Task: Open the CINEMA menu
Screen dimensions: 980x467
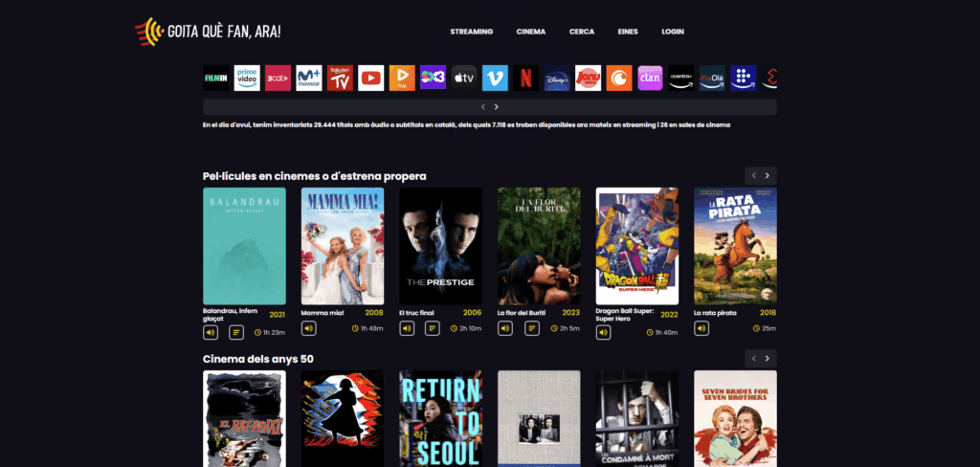Action: (x=530, y=32)
